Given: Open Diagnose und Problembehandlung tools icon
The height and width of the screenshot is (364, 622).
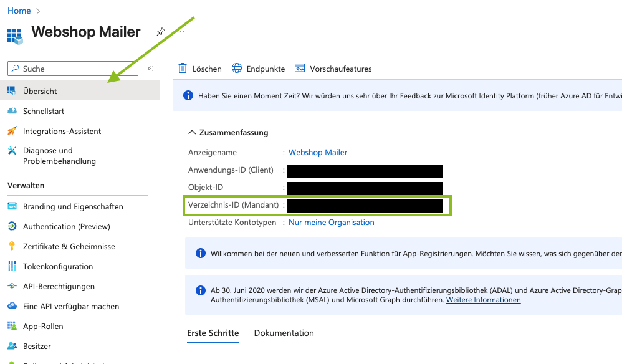Looking at the screenshot, I should click(12, 151).
